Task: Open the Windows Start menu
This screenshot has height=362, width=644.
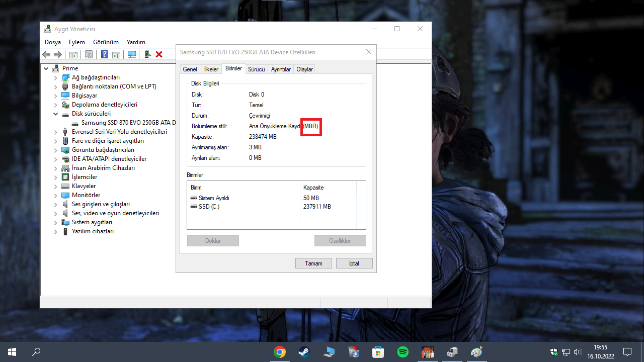Action: (x=12, y=352)
